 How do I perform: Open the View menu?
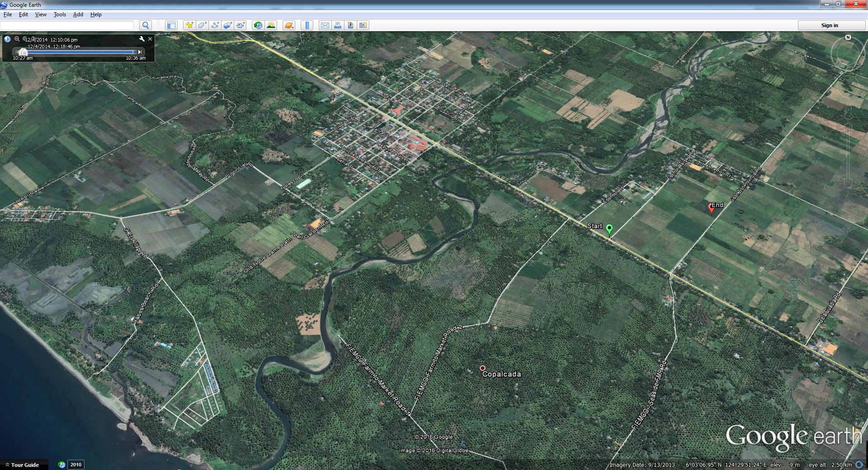tap(41, 14)
